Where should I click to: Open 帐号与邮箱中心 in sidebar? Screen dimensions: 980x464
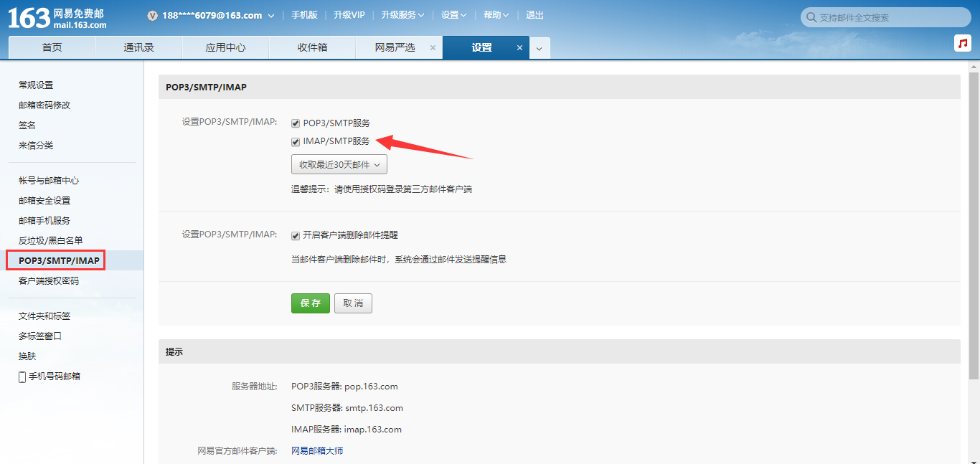click(49, 181)
